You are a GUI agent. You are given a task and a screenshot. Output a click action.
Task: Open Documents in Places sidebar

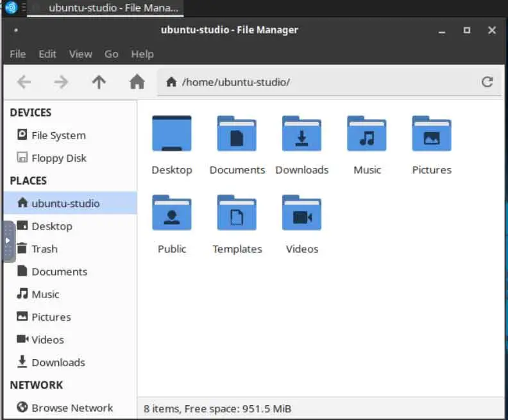click(71, 271)
